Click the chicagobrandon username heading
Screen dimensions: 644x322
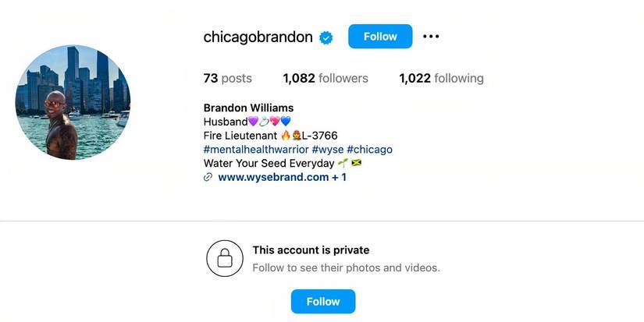click(x=258, y=37)
